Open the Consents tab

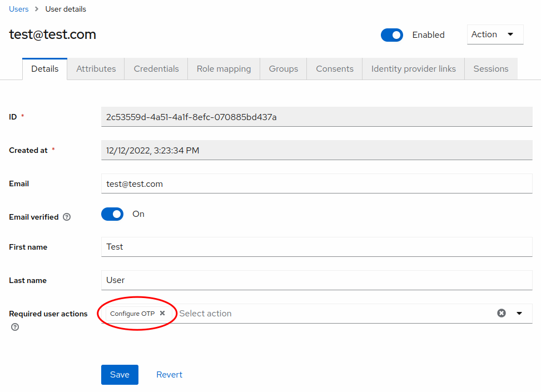tap(334, 68)
